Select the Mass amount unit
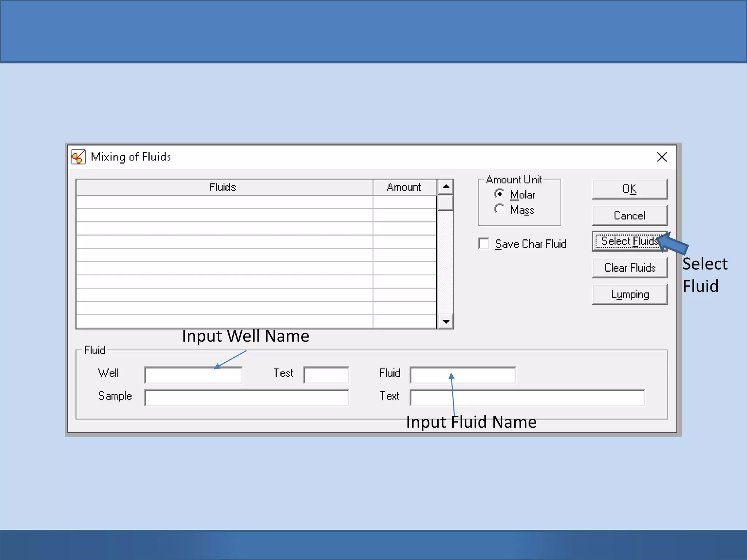 (x=499, y=209)
